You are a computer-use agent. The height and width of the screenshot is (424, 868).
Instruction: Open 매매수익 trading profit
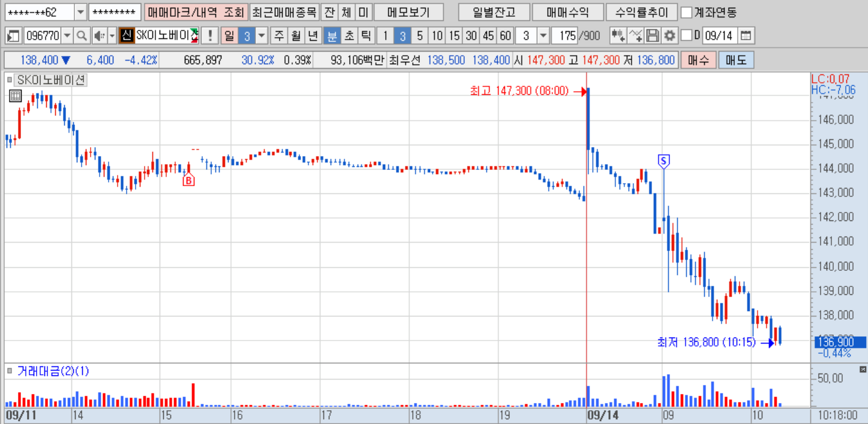click(x=567, y=12)
